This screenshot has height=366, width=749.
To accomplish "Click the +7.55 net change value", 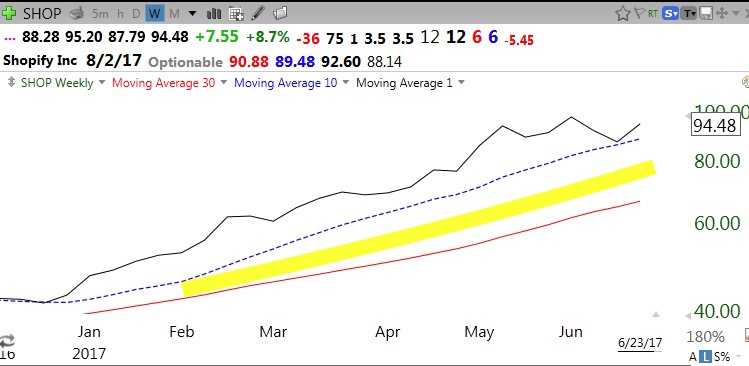I will point(217,36).
